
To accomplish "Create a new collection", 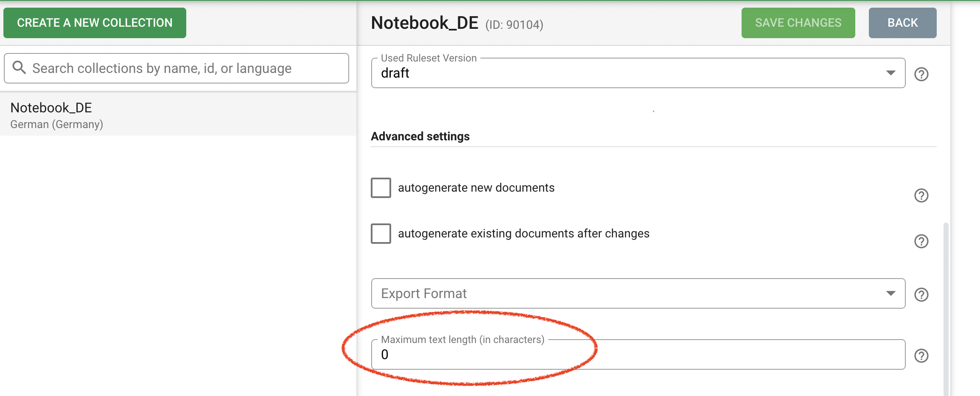I will tap(94, 22).
